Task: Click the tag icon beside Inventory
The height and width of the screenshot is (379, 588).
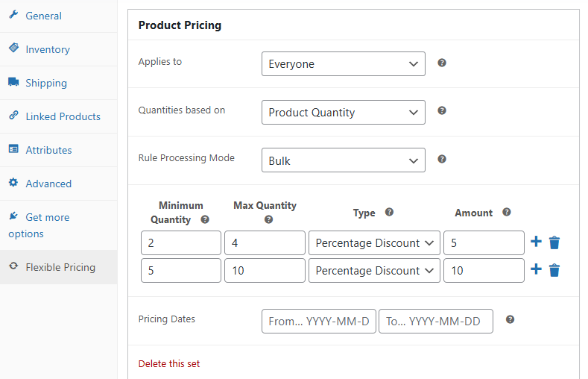Action: (x=13, y=48)
